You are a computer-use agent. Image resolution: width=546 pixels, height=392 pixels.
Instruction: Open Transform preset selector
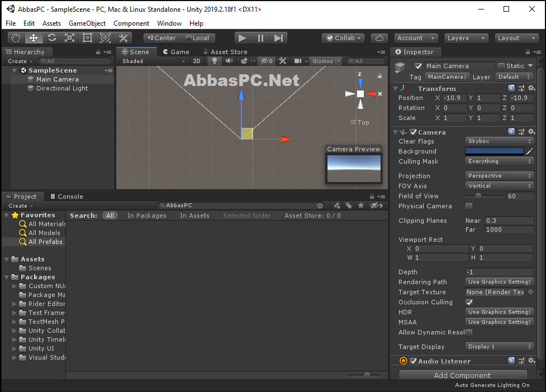coord(521,88)
